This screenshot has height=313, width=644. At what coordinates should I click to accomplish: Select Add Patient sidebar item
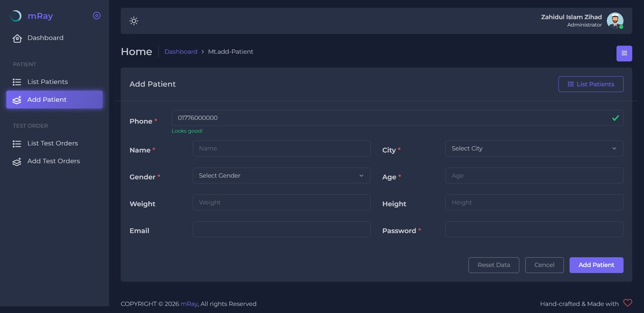coord(54,99)
